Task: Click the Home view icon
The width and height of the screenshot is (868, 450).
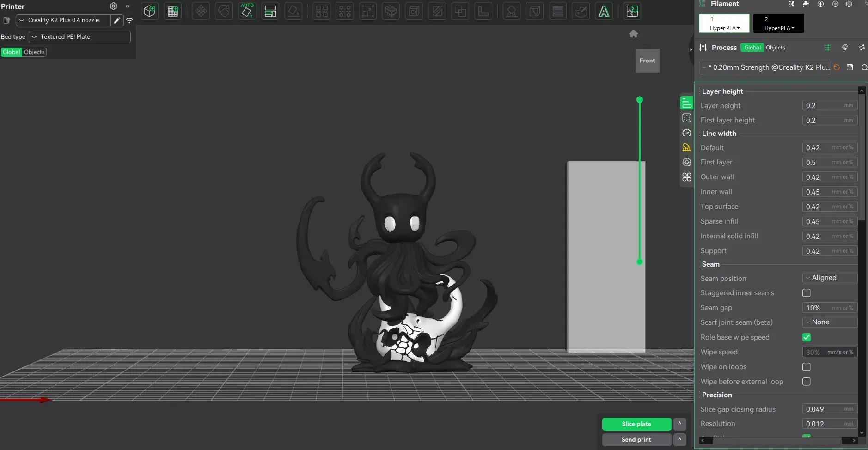Action: tap(634, 34)
